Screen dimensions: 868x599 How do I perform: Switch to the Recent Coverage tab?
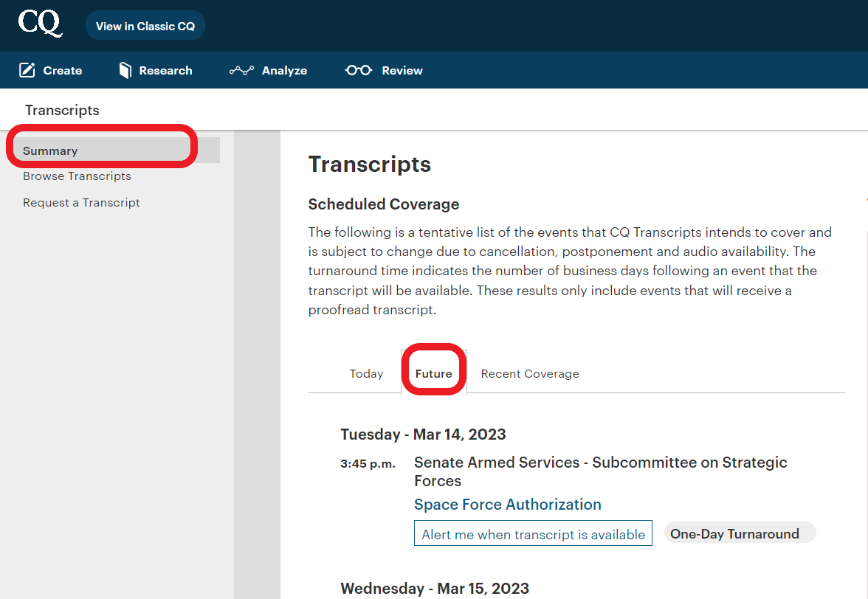click(x=530, y=374)
